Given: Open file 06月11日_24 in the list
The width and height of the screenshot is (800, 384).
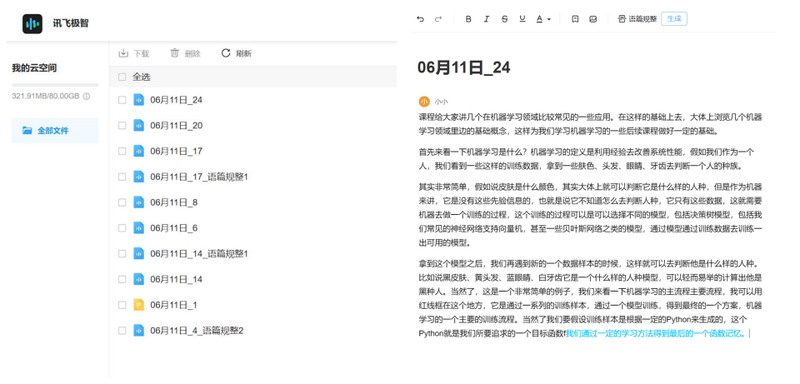Looking at the screenshot, I should [176, 100].
